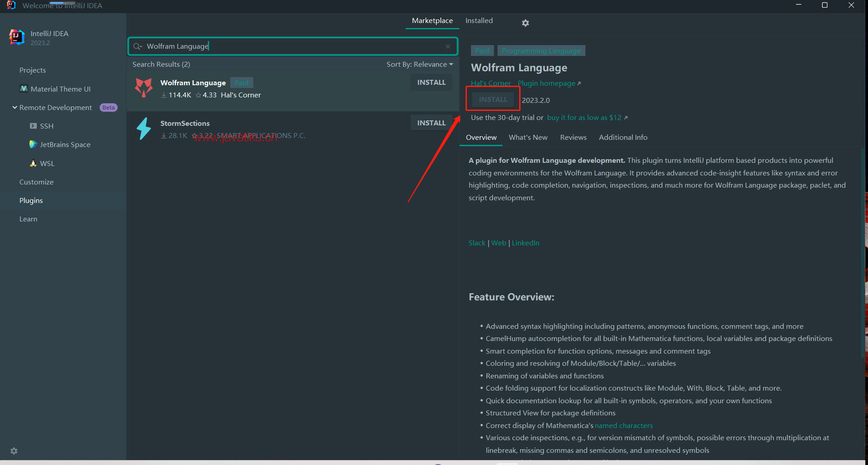Click the search magnifier icon

coord(137,46)
